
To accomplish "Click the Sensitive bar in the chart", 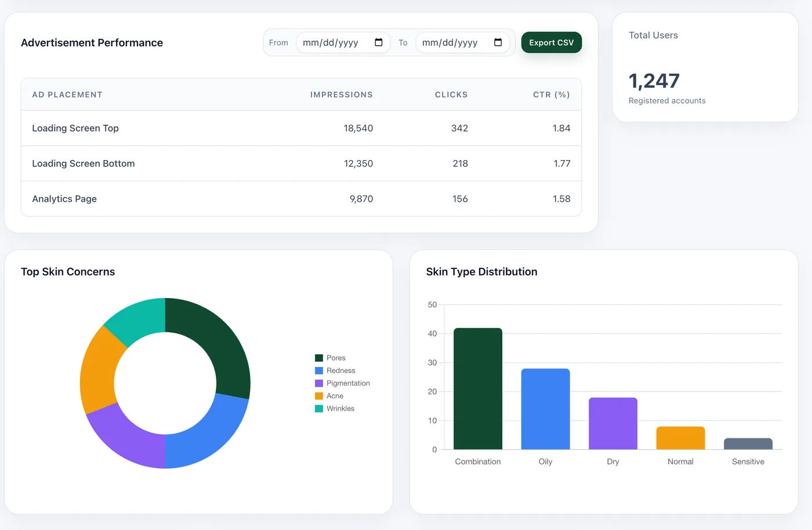I will tap(748, 444).
